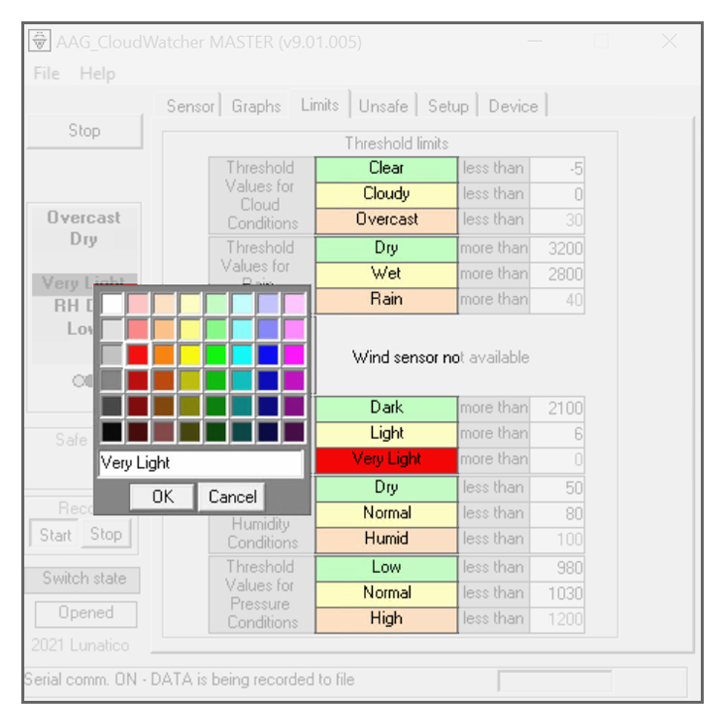Edit the Clear threshold value -5
728x728 pixels.
click(557, 169)
